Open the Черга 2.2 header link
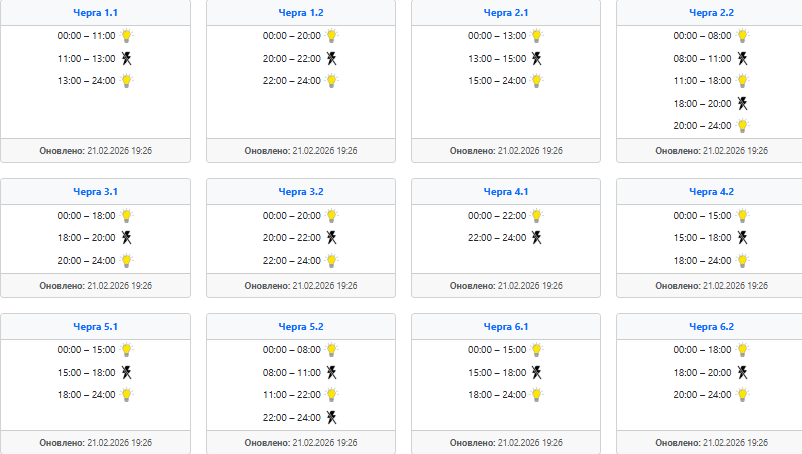Image resolution: width=802 pixels, height=454 pixels. tap(712, 13)
